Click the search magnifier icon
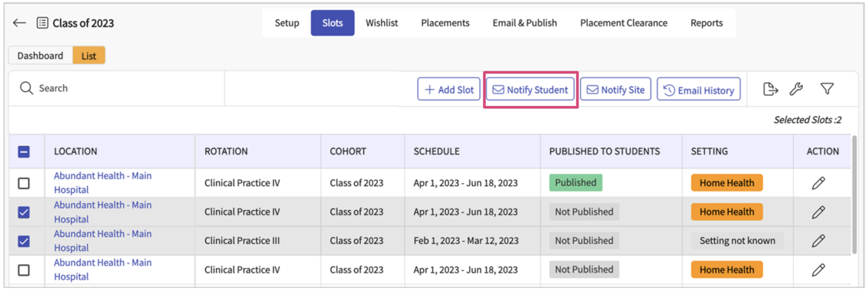Viewport: 868px width, 291px height. click(26, 88)
